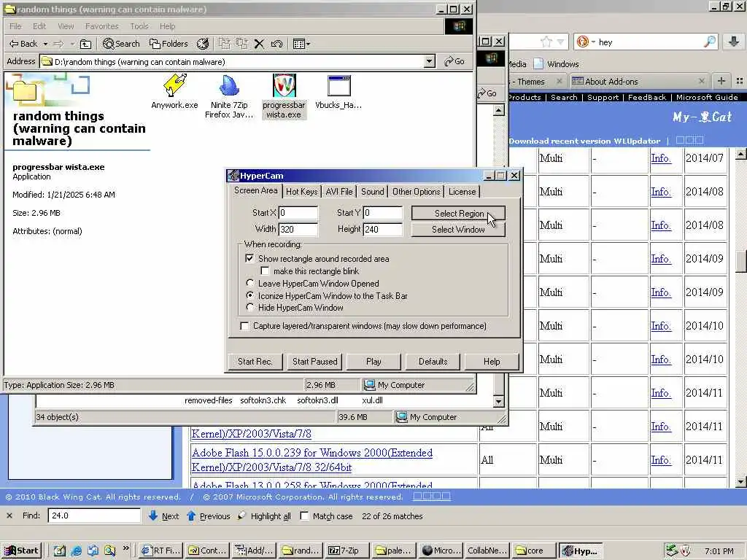
Task: Toggle Match case checkbox in Find bar
Action: (304, 516)
